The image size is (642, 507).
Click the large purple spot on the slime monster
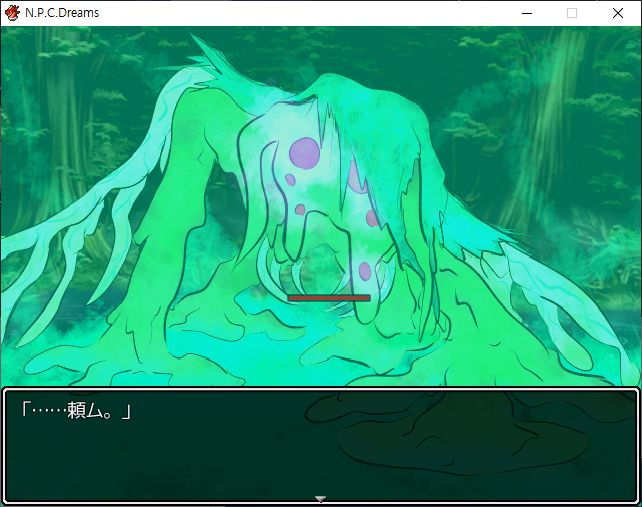(x=304, y=154)
